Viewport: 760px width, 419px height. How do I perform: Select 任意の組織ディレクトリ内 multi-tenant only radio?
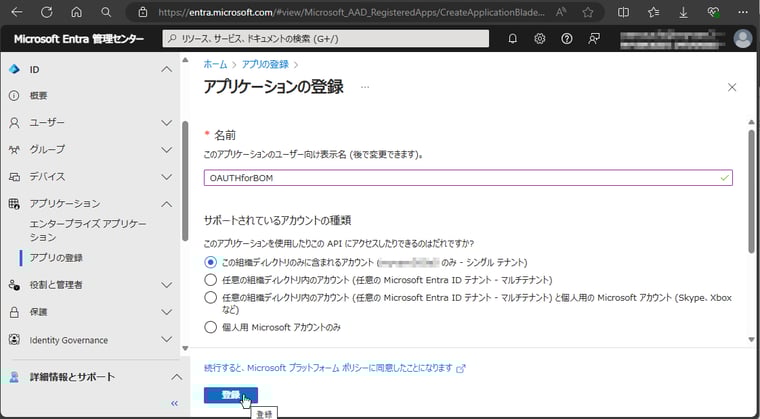pos(210,280)
